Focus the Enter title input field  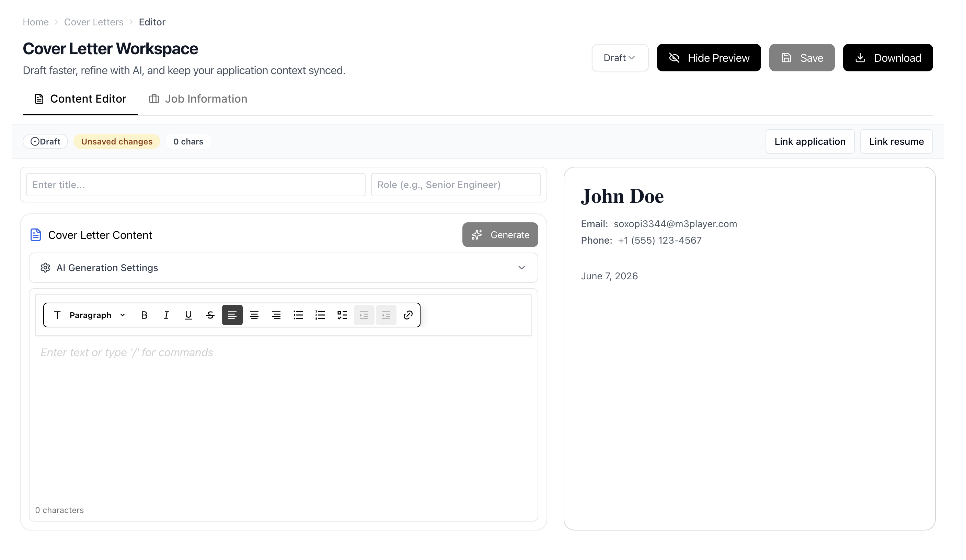196,185
